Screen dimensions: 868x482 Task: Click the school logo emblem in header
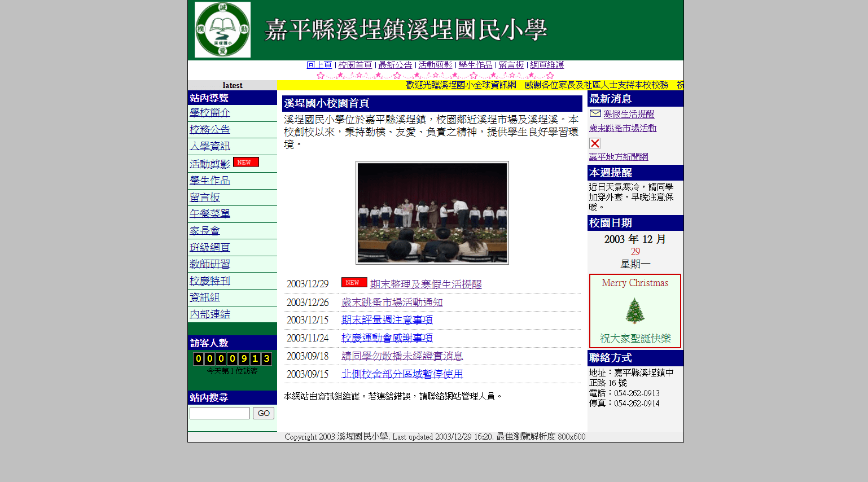pyautogui.click(x=222, y=29)
